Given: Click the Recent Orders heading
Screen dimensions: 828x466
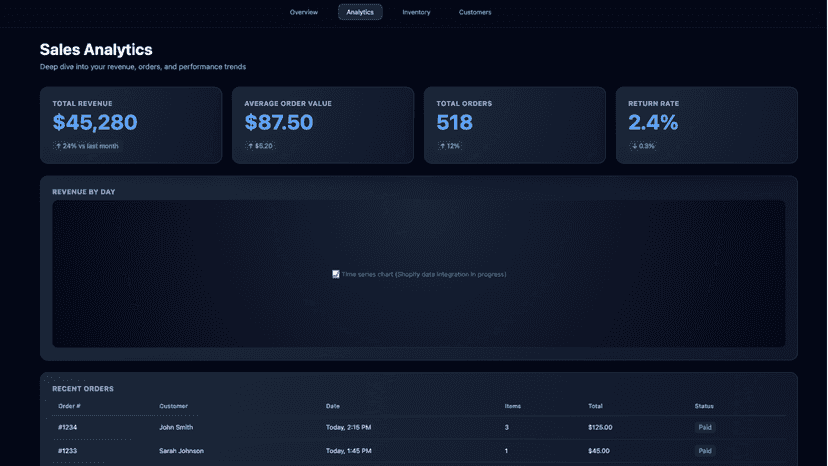Looking at the screenshot, I should click(x=83, y=389).
